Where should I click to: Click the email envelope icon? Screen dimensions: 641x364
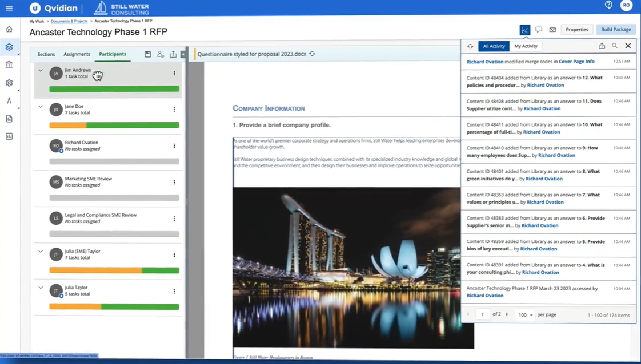click(x=552, y=29)
